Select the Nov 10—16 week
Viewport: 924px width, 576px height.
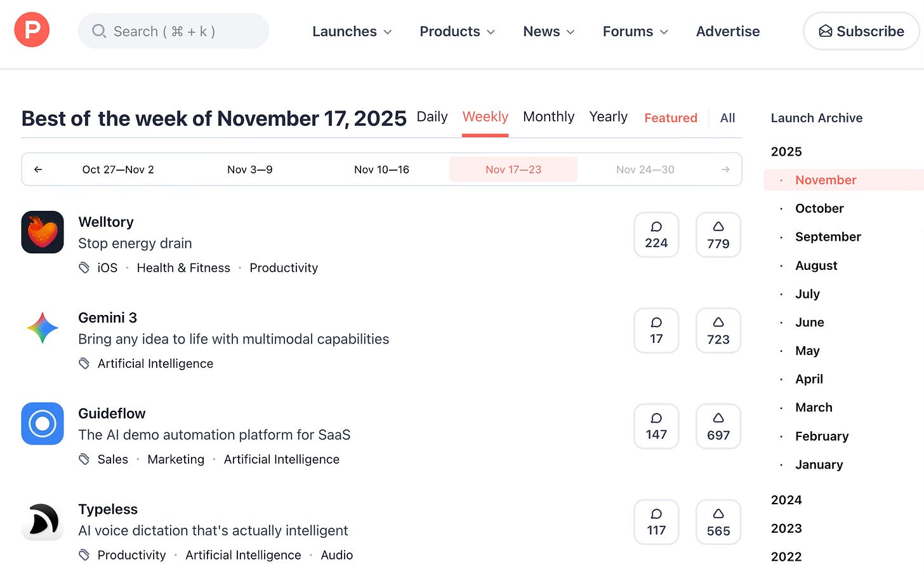pos(381,170)
